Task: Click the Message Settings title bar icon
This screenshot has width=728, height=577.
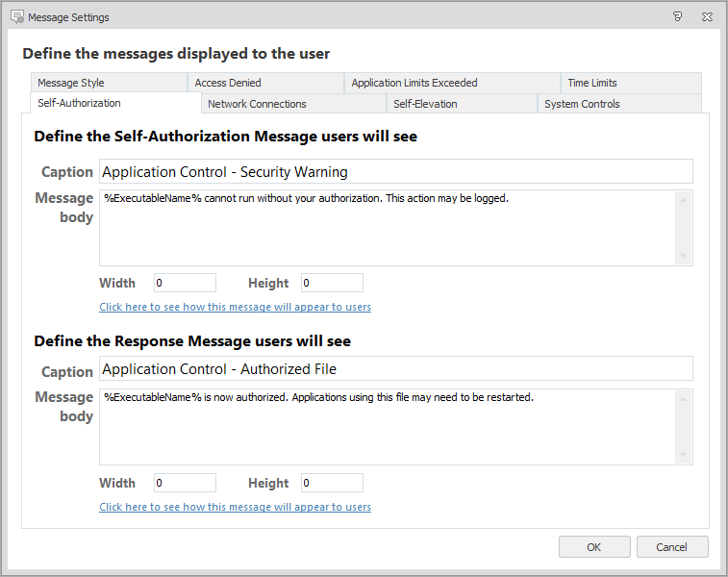Action: click(x=16, y=16)
